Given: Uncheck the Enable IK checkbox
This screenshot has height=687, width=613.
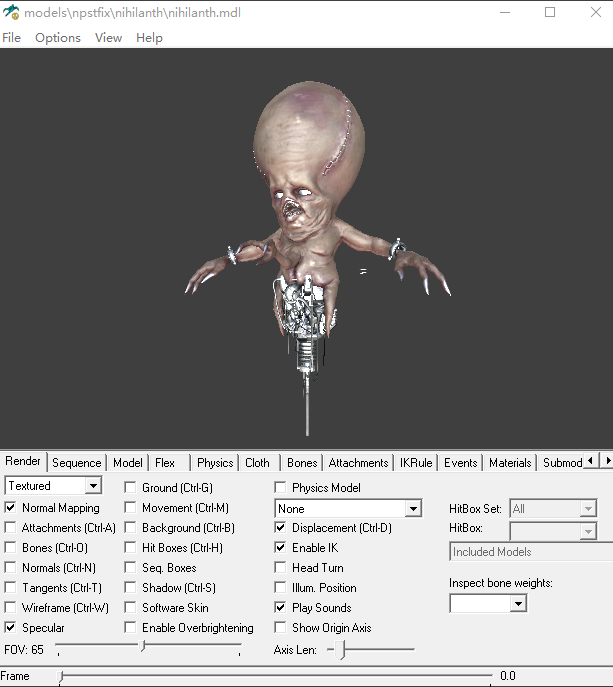Looking at the screenshot, I should [x=280, y=548].
